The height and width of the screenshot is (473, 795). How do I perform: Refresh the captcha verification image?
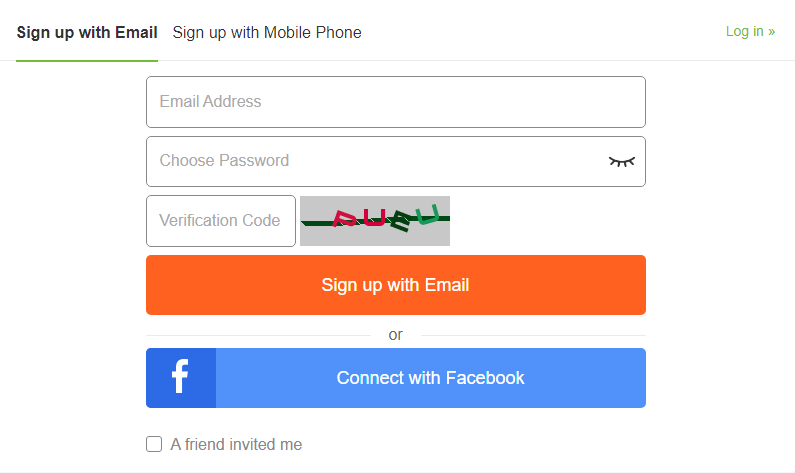[x=375, y=221]
